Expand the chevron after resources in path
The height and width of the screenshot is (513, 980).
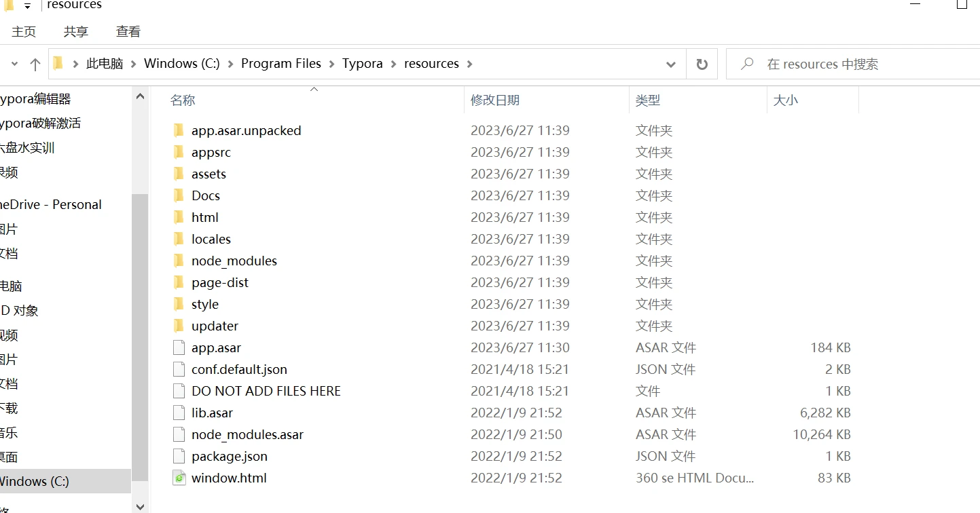469,64
